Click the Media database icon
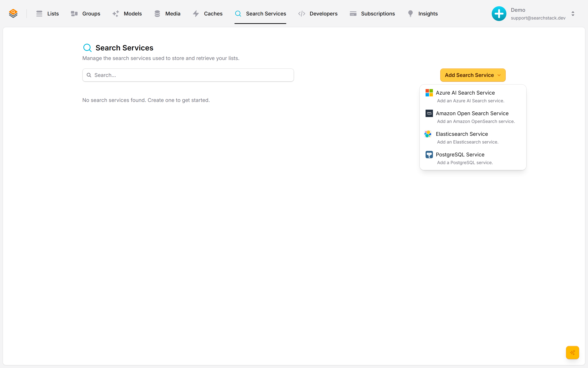The height and width of the screenshot is (368, 588). point(157,14)
